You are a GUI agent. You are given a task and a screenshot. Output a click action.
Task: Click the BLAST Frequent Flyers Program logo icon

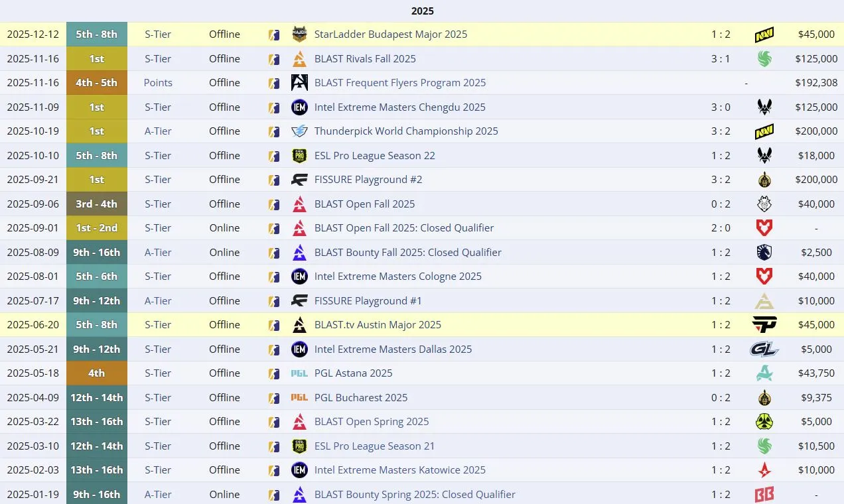[x=299, y=83]
